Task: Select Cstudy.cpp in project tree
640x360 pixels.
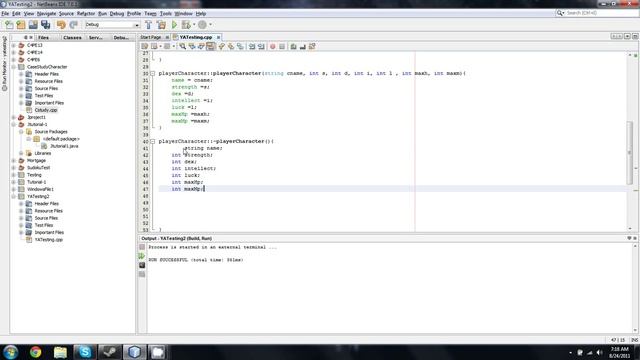Action: [46, 110]
